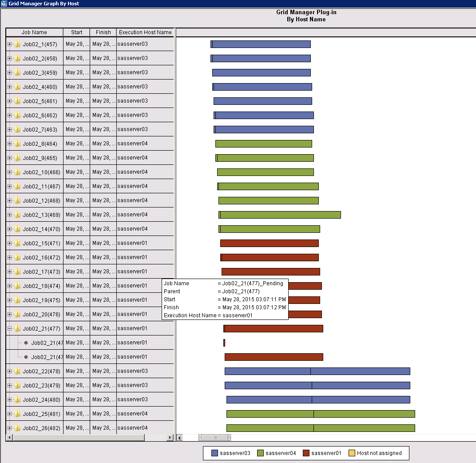
Task: Click the green bar in the Job02_26(482) row
Action: (x=321, y=428)
